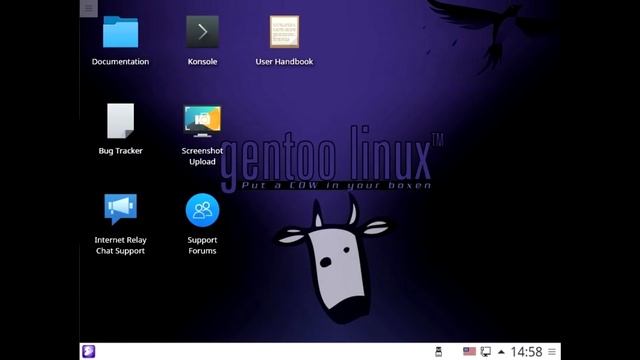Select the "Konsole" label text

202,62
